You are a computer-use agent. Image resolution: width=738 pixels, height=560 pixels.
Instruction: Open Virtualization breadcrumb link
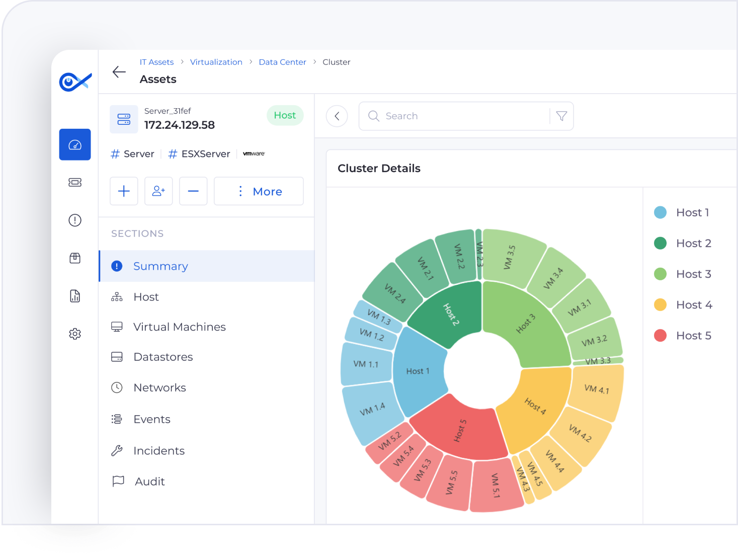click(x=216, y=62)
